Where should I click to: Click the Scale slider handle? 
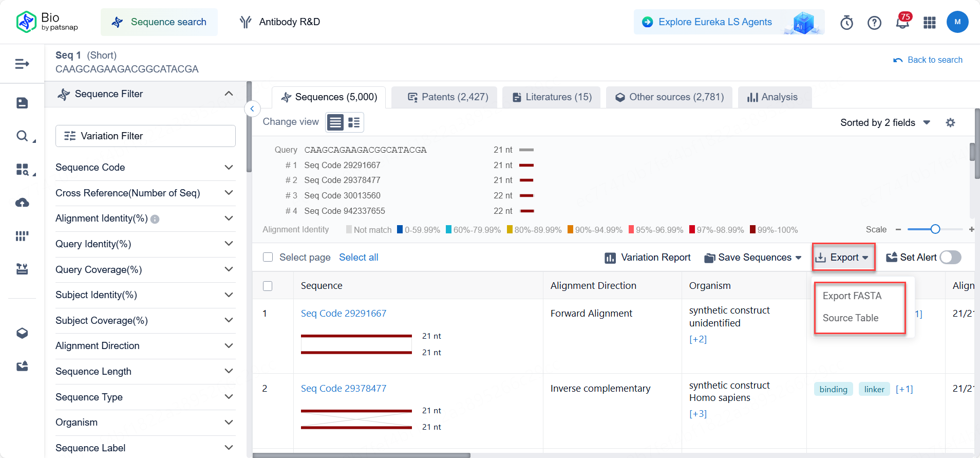coord(935,229)
